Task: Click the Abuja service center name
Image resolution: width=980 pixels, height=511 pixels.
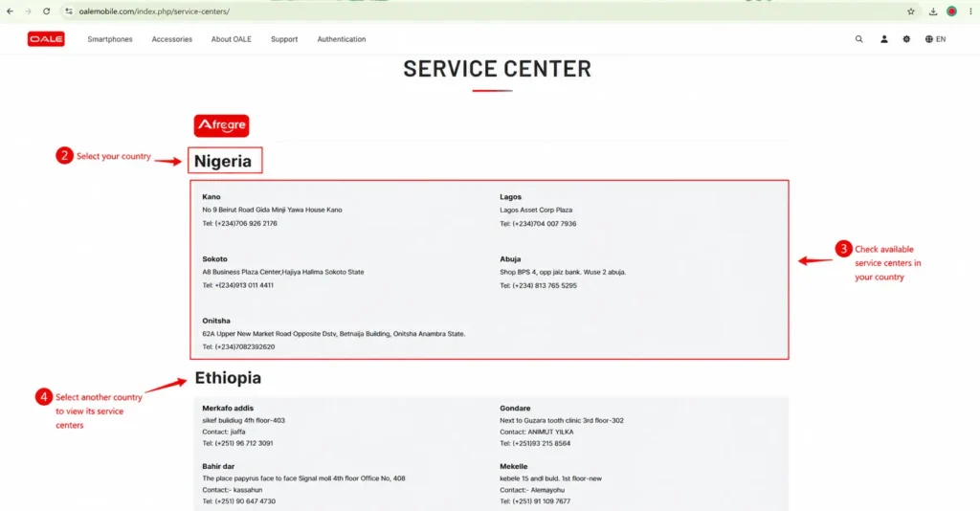Action: [x=510, y=258]
